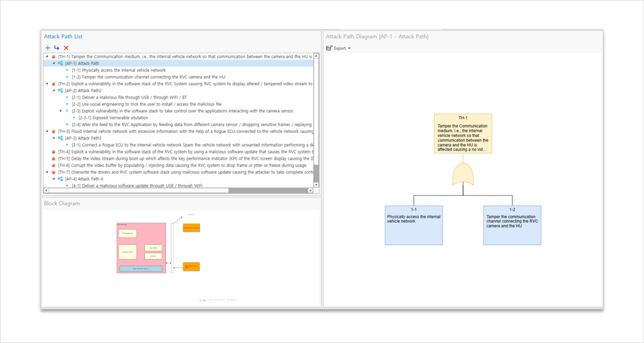The width and height of the screenshot is (644, 343).
Task: Select step [2-2] Use social engineering
Action: click(x=147, y=104)
